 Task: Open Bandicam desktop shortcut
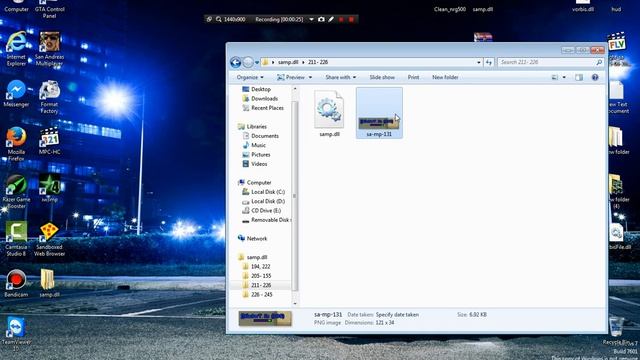(x=16, y=283)
